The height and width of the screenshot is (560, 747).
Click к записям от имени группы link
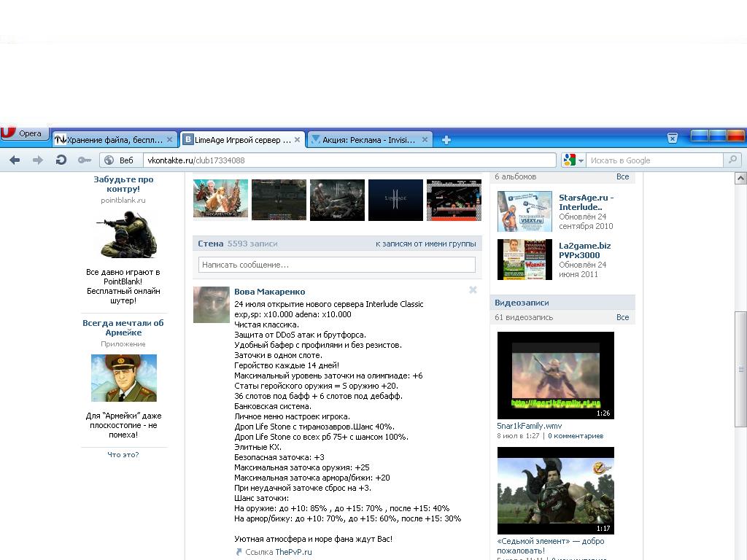click(425, 244)
